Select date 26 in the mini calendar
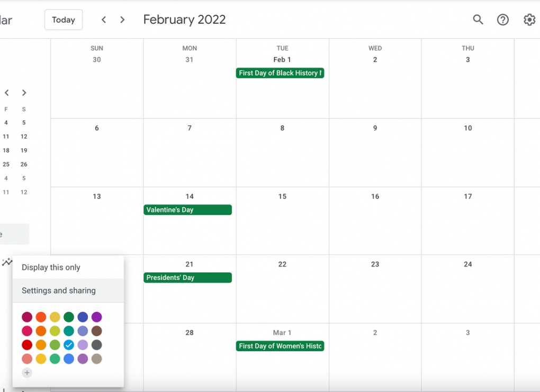This screenshot has height=392, width=540. (24, 164)
